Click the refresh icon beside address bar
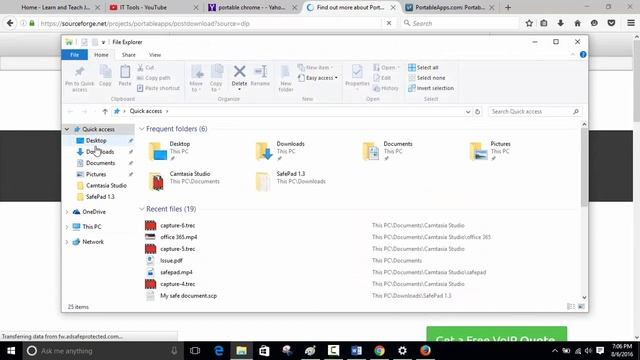 [x=477, y=111]
